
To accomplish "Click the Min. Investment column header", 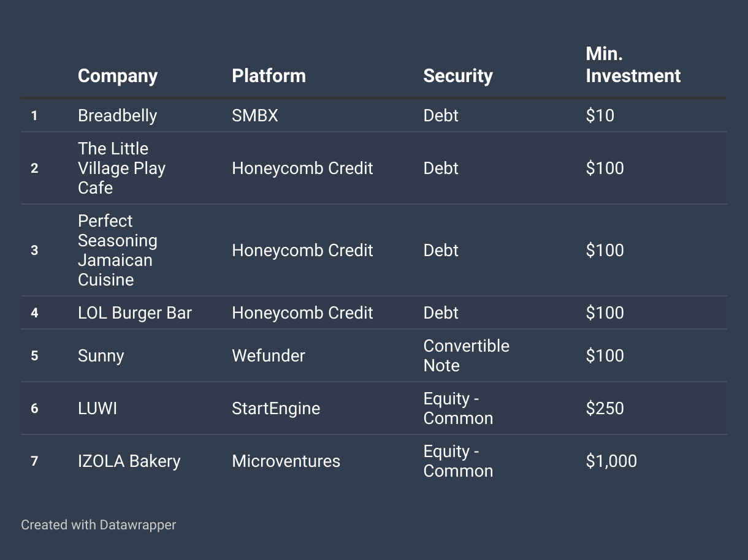I will tap(633, 65).
